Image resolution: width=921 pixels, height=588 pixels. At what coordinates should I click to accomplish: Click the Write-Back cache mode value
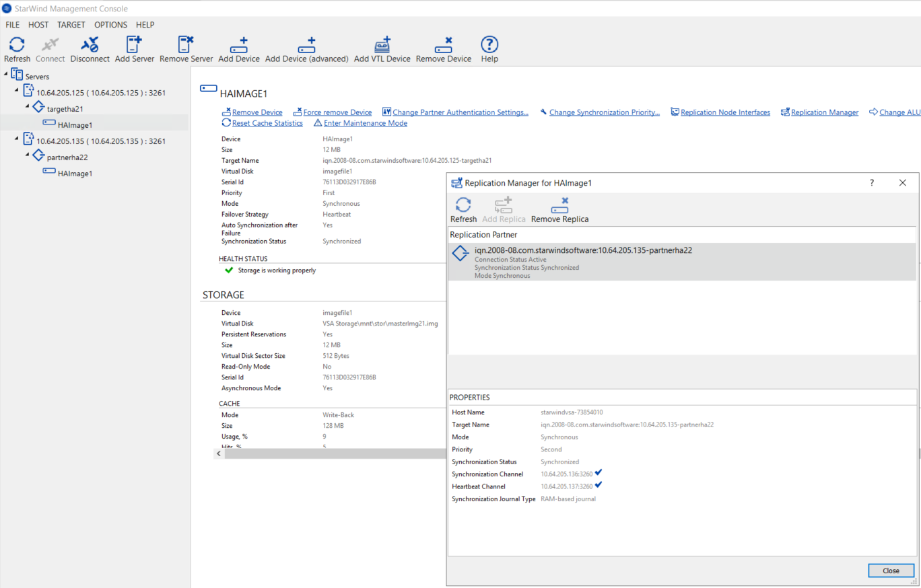click(x=338, y=415)
